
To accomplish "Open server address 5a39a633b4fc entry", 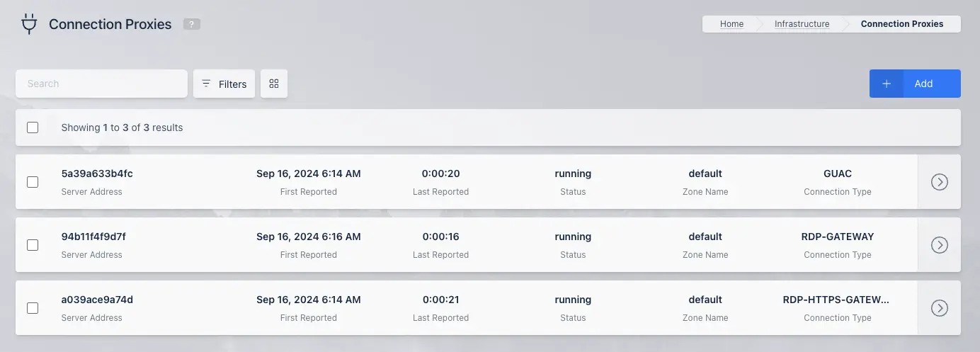I will (97, 174).
